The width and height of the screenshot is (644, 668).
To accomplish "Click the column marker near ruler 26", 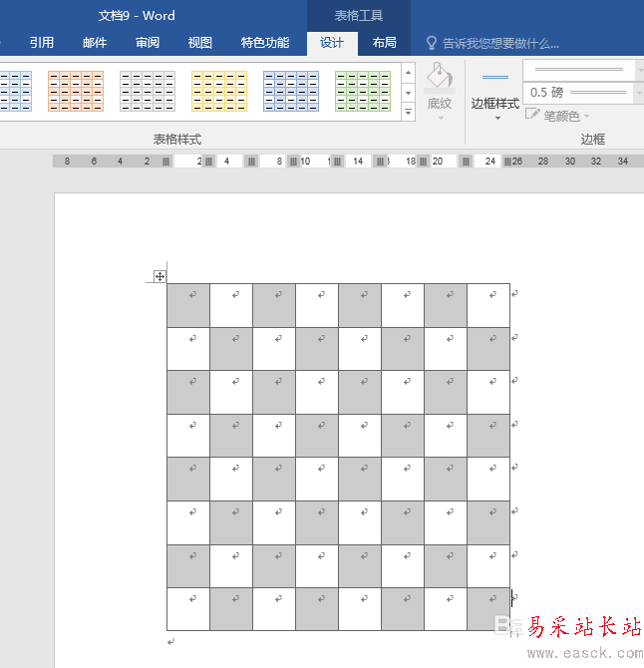I will (507, 162).
